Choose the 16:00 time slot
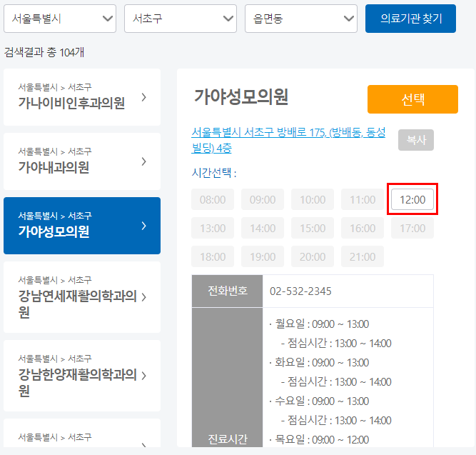This screenshot has height=455, width=476. pos(363,229)
